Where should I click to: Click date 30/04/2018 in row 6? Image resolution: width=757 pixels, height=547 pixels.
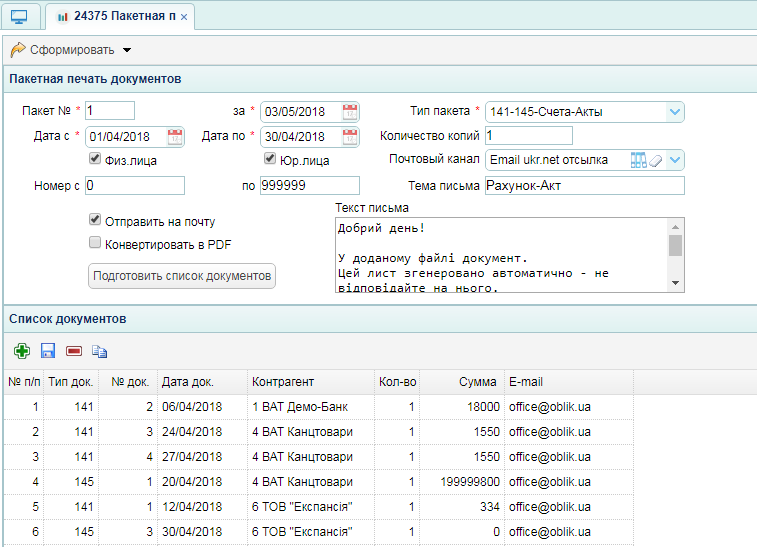(x=203, y=532)
